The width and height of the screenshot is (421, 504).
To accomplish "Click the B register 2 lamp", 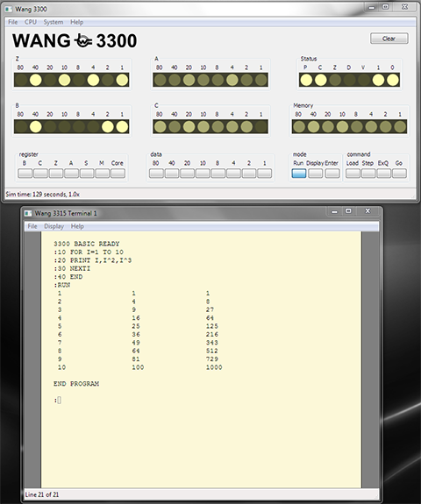I will [108, 126].
